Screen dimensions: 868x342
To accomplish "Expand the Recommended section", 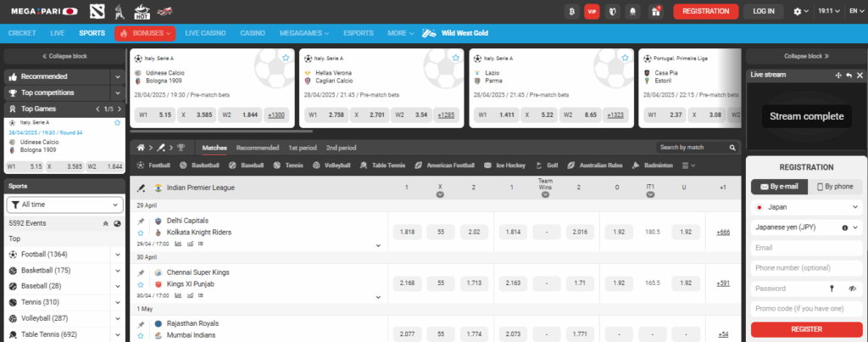I will [x=117, y=76].
